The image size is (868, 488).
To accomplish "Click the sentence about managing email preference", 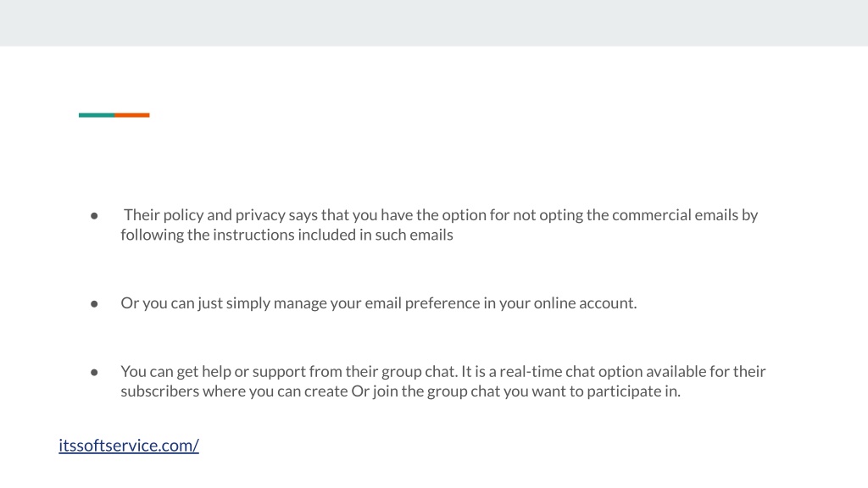I will (x=379, y=302).
